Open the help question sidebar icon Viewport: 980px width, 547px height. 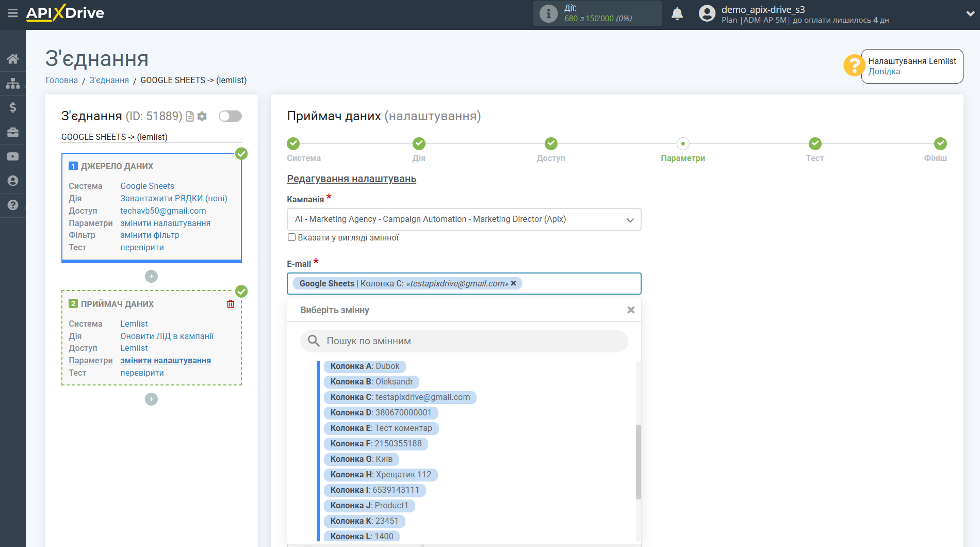pos(13,205)
